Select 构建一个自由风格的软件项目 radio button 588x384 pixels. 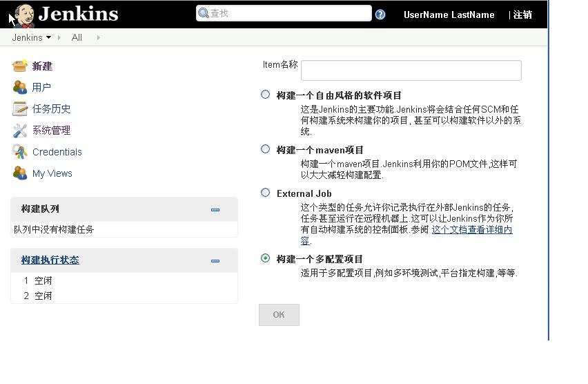point(265,95)
